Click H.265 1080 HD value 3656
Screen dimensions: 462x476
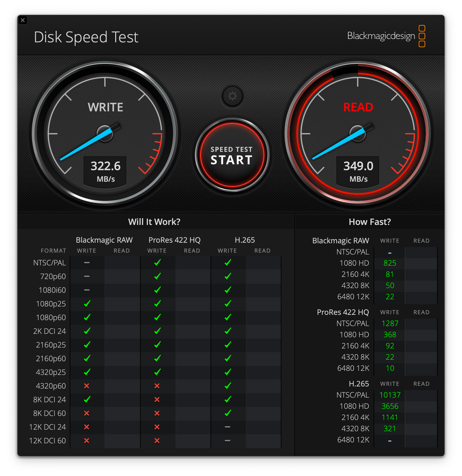click(390, 406)
